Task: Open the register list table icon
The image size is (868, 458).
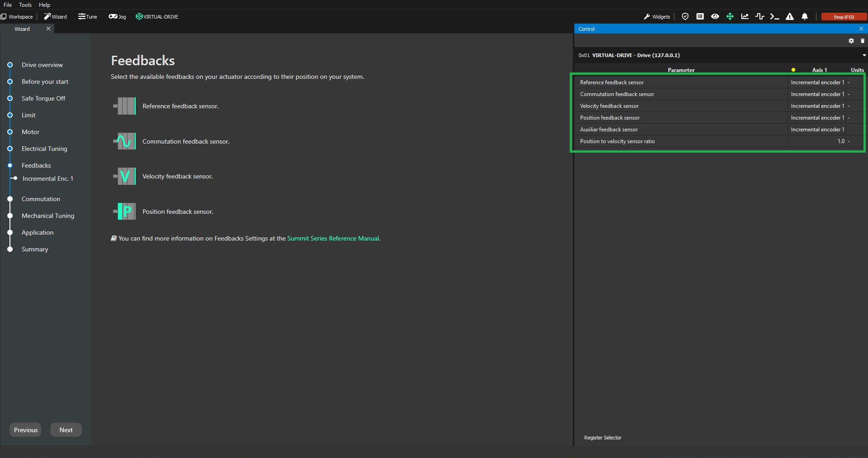Action: coord(700,17)
